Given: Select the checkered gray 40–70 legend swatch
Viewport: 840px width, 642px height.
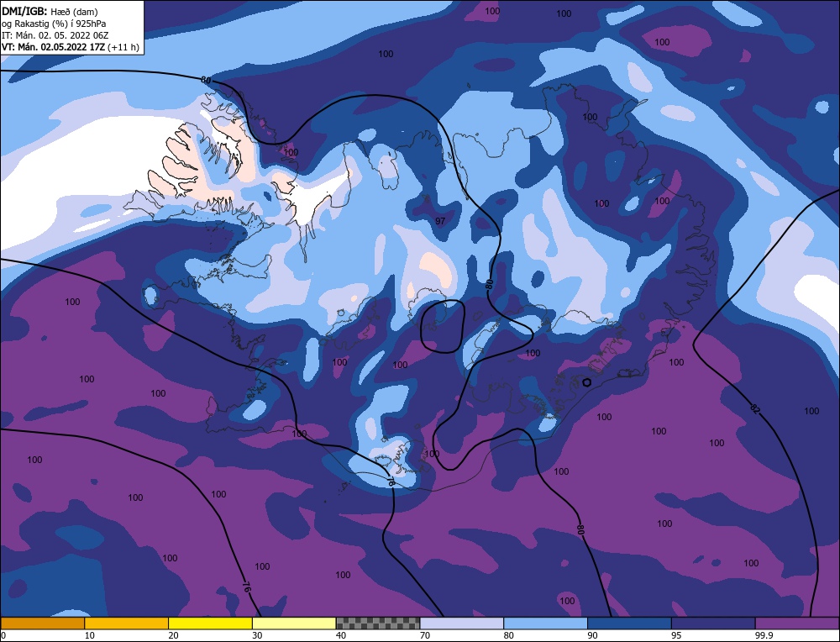Looking at the screenshot, I should click(x=378, y=624).
